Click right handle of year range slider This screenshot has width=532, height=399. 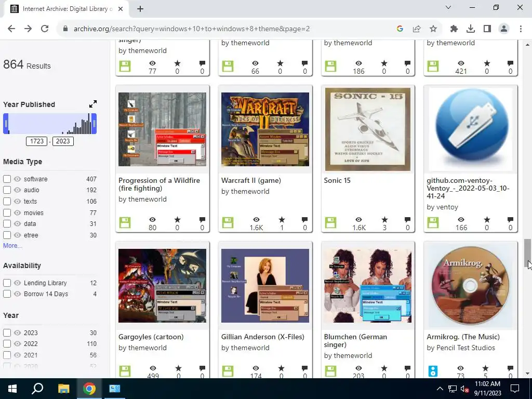[x=95, y=124]
